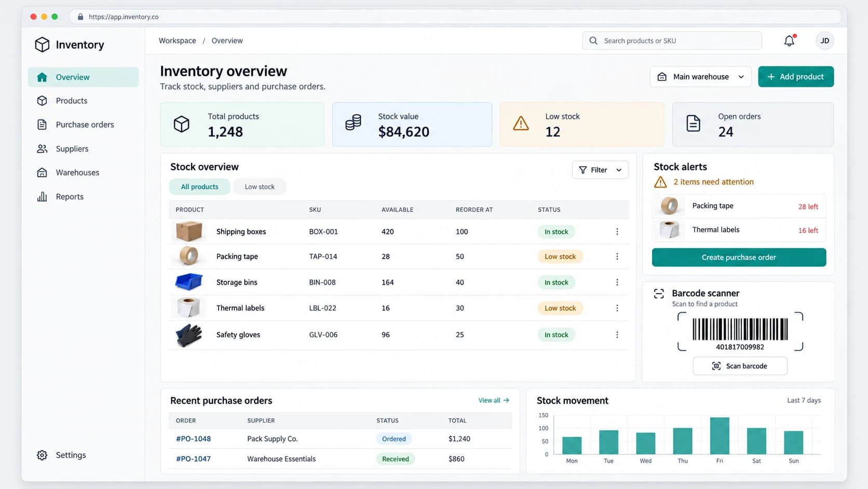The height and width of the screenshot is (489, 868).
Task: Select the Overview sidebar item
Action: coord(83,77)
